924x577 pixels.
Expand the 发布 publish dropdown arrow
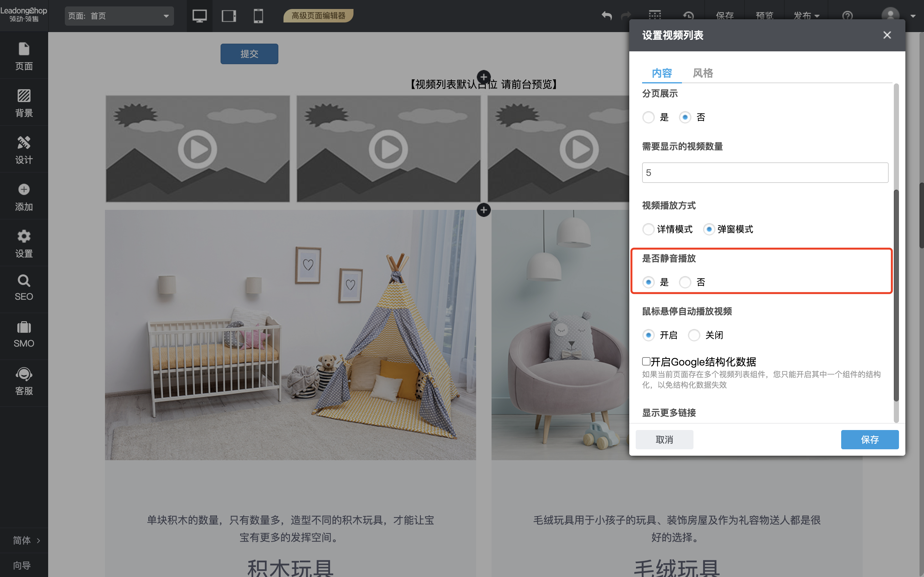pyautogui.click(x=817, y=16)
